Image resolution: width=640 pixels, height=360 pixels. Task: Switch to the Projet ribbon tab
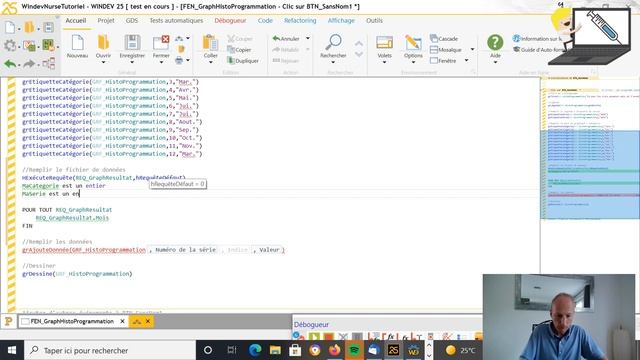click(x=106, y=20)
